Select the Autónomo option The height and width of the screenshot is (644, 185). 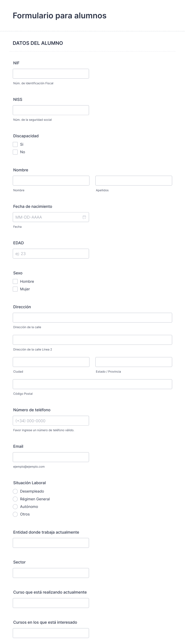point(15,507)
